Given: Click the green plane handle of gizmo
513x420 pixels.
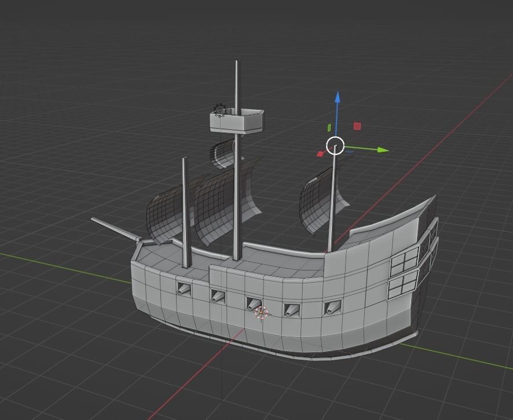Looking at the screenshot, I should pos(329,127).
